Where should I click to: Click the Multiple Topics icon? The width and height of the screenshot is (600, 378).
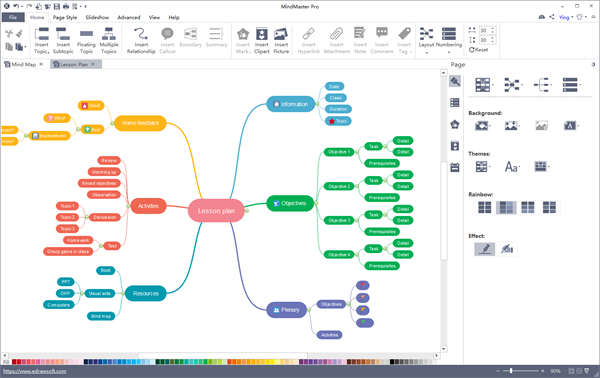tap(109, 40)
